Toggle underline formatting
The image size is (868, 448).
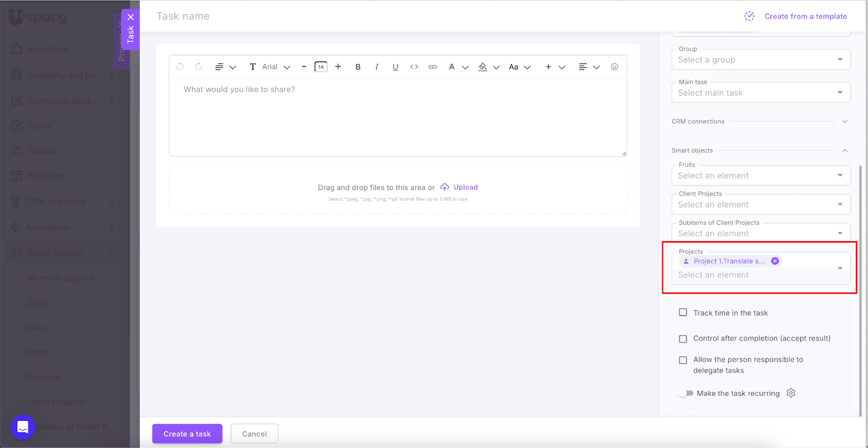tap(395, 67)
